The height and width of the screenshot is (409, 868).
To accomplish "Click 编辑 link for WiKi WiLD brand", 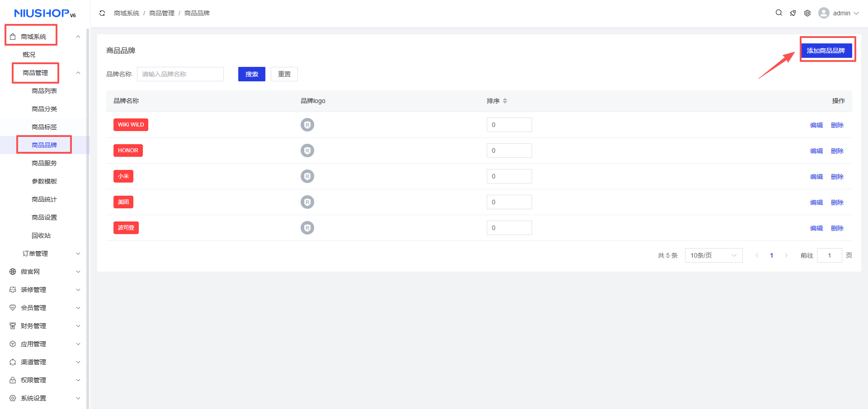I will click(816, 125).
